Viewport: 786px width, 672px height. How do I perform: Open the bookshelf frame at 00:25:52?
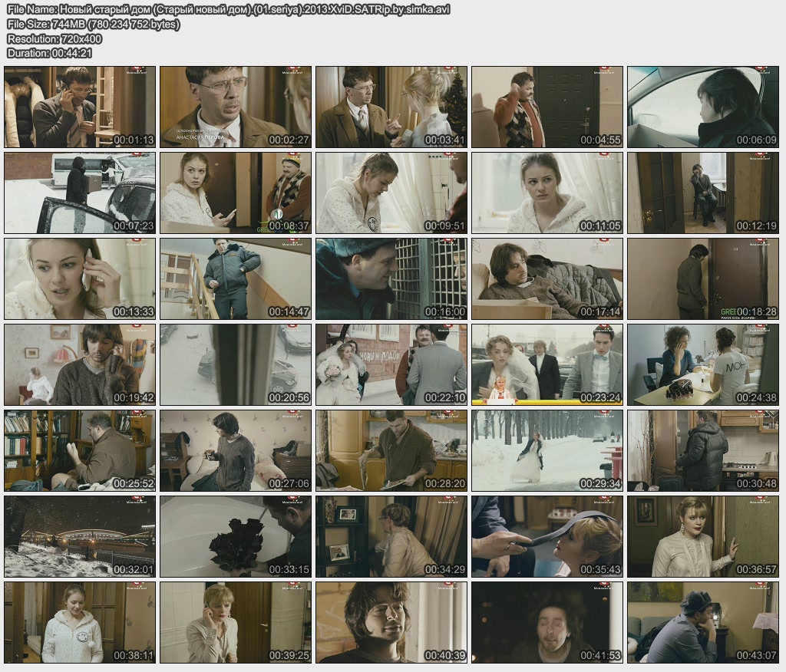(80, 450)
